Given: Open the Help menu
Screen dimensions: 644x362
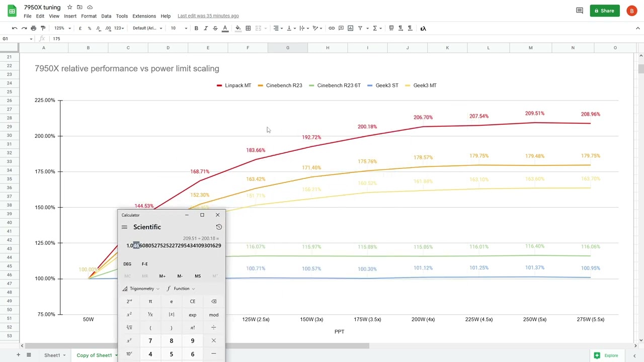Looking at the screenshot, I should [x=166, y=16].
